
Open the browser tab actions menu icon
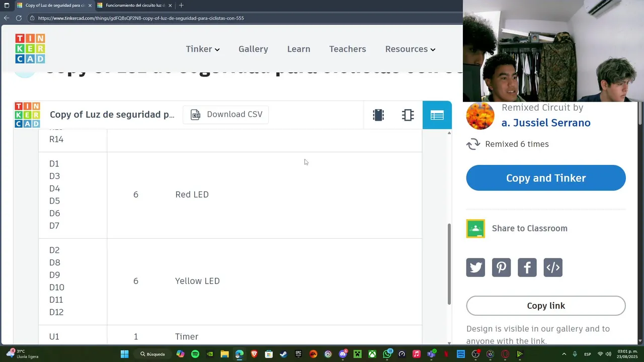point(7,6)
